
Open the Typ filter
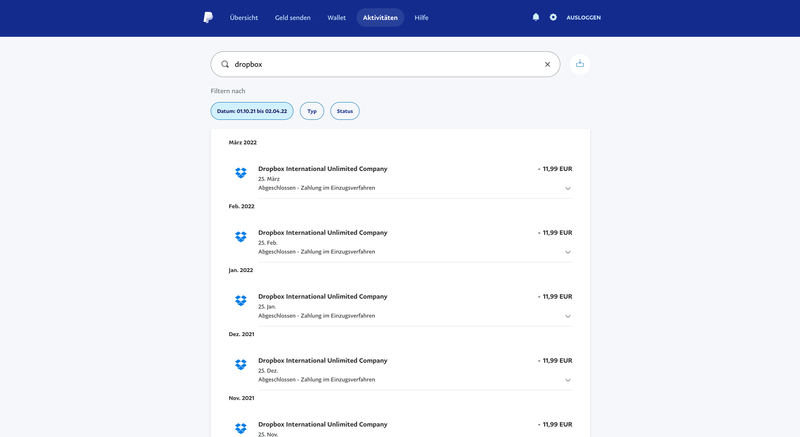312,111
